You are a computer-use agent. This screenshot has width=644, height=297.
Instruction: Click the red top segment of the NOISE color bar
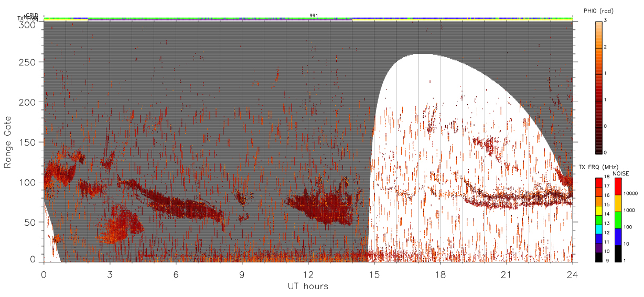617,186
